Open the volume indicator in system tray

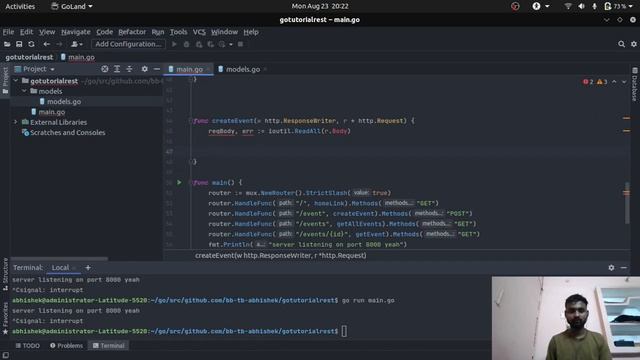[x=581, y=6]
